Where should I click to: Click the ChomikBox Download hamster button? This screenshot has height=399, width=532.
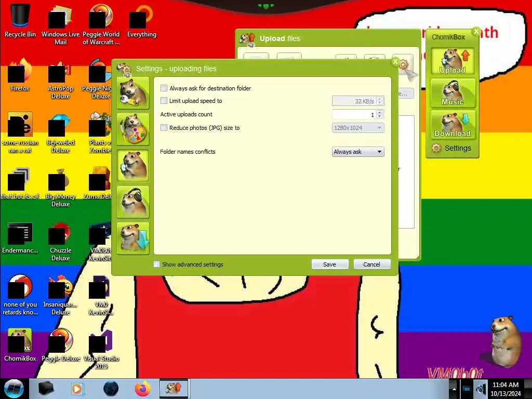[x=453, y=125]
